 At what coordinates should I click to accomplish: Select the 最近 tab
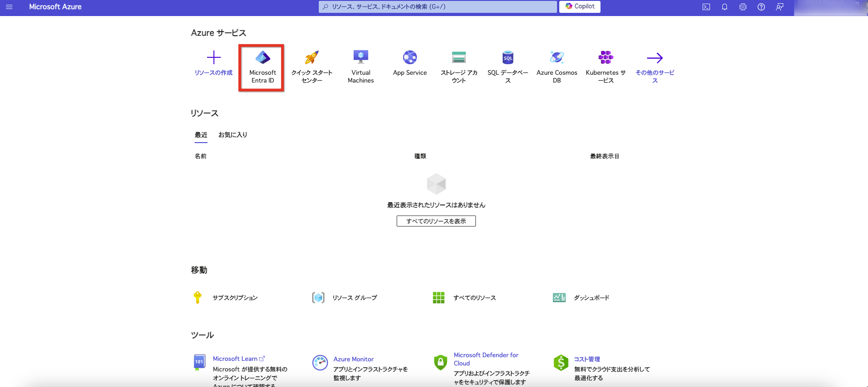click(x=201, y=135)
